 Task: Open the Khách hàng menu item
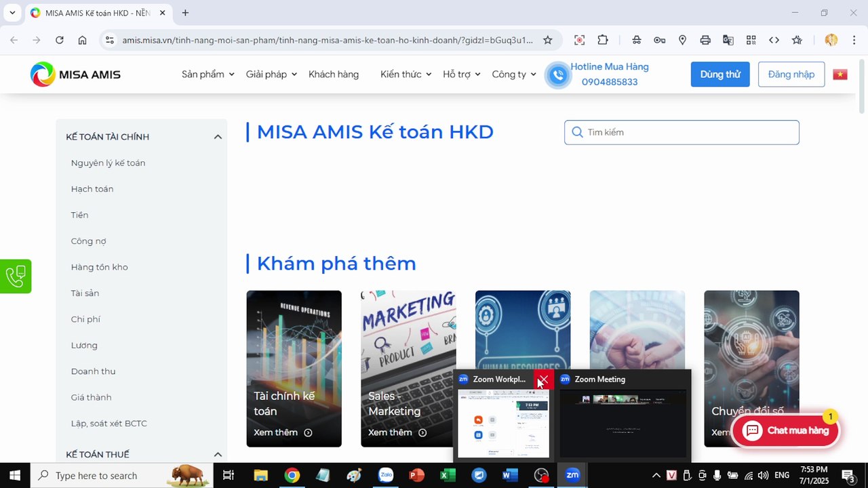coord(334,74)
